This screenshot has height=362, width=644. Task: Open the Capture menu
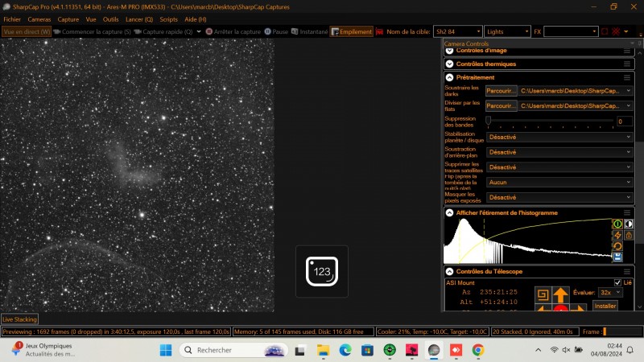(x=68, y=19)
